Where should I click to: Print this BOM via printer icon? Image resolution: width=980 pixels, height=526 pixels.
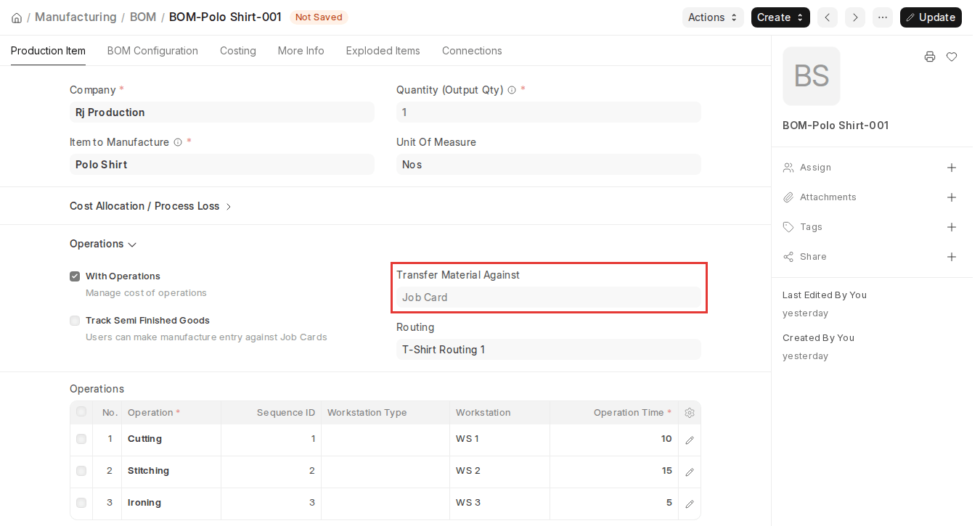point(930,57)
